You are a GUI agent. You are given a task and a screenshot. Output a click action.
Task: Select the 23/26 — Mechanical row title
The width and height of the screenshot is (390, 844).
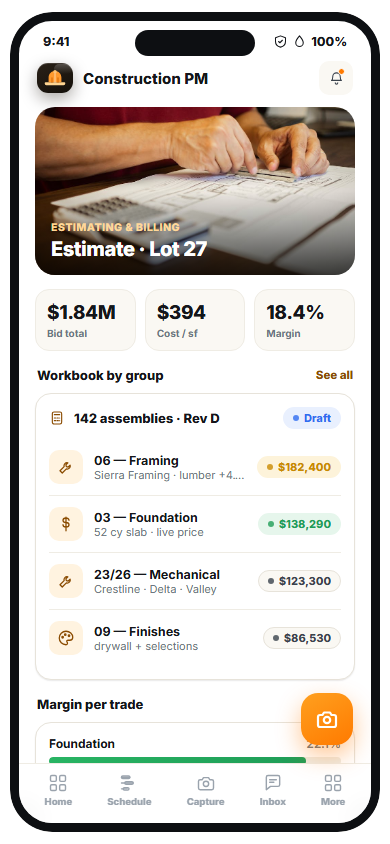tap(157, 575)
